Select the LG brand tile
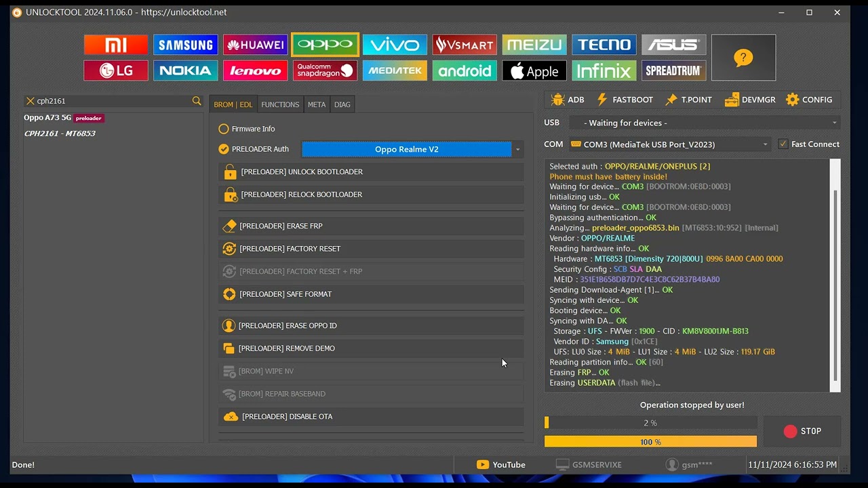 tap(116, 70)
